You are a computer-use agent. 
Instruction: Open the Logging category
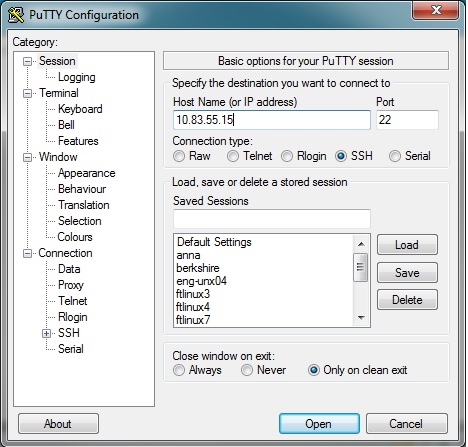click(77, 77)
